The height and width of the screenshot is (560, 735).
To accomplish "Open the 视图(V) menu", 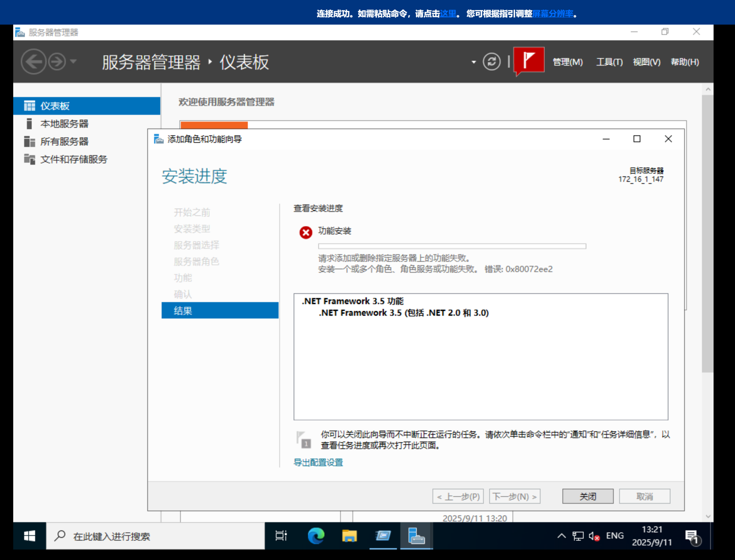I will pyautogui.click(x=647, y=62).
